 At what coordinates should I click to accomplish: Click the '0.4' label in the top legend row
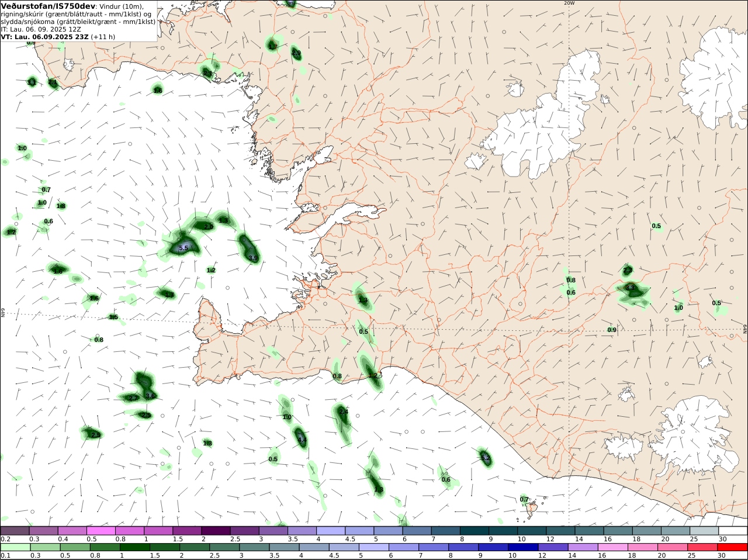point(63,539)
